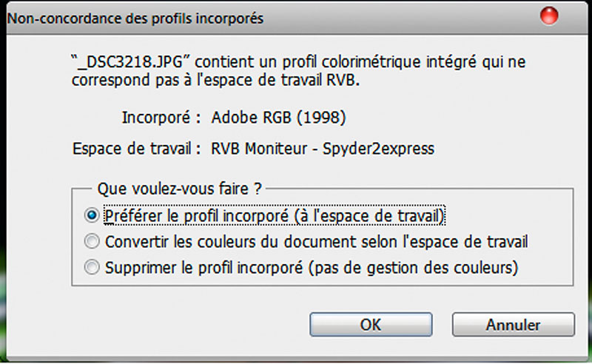Click the 'Préférer le profil incorporé (à l'espace de travail)' label text

coord(275,216)
